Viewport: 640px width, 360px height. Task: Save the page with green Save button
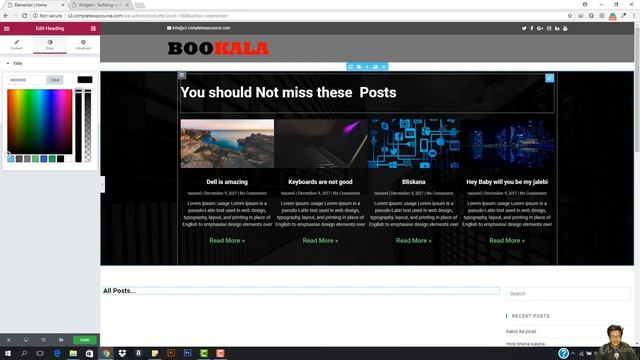point(84,340)
